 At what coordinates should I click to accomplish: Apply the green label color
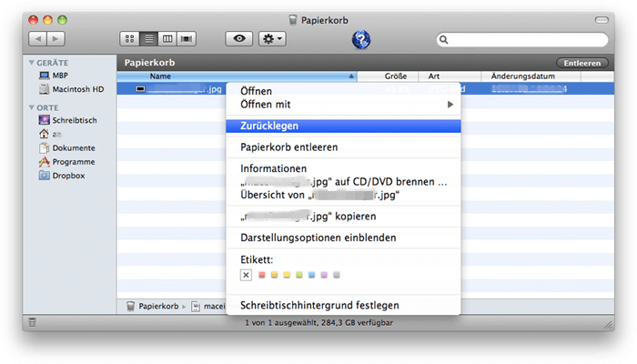[299, 275]
